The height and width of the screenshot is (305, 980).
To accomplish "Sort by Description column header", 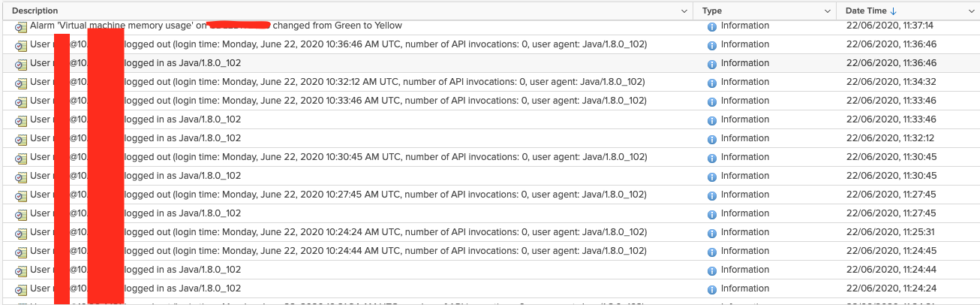I will [35, 11].
